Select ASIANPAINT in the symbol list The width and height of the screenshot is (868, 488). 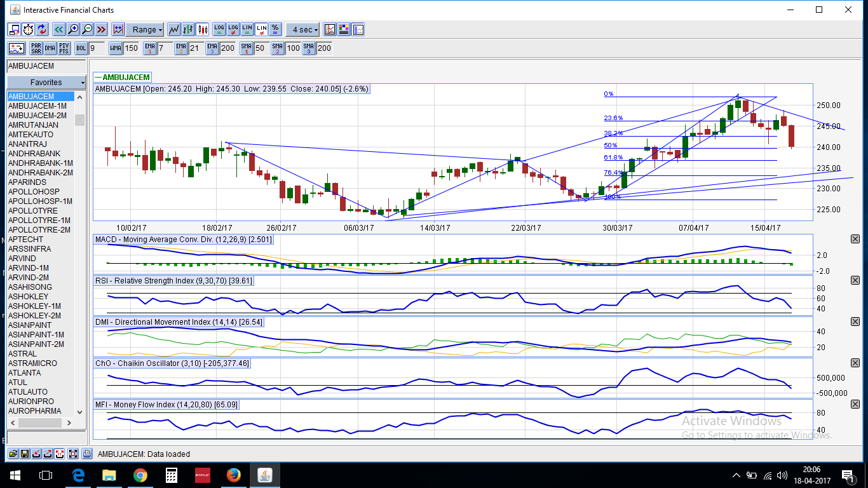(x=41, y=325)
